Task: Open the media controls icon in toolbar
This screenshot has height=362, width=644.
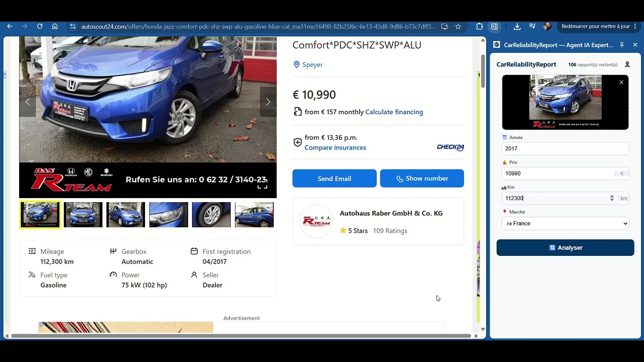Action: pos(532,26)
